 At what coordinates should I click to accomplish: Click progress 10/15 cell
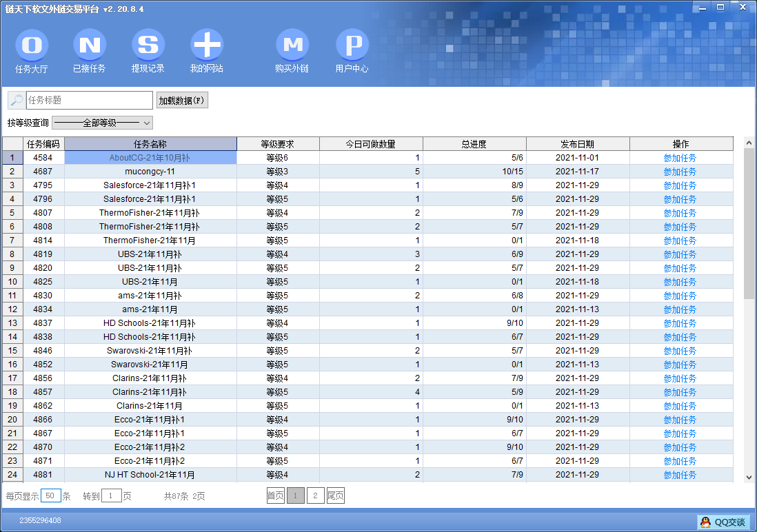(x=474, y=172)
